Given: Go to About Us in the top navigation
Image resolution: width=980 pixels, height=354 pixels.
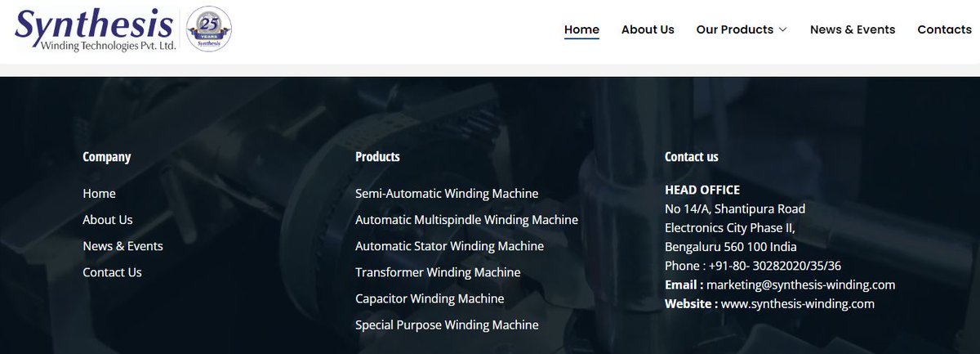Looking at the screenshot, I should (x=648, y=29).
